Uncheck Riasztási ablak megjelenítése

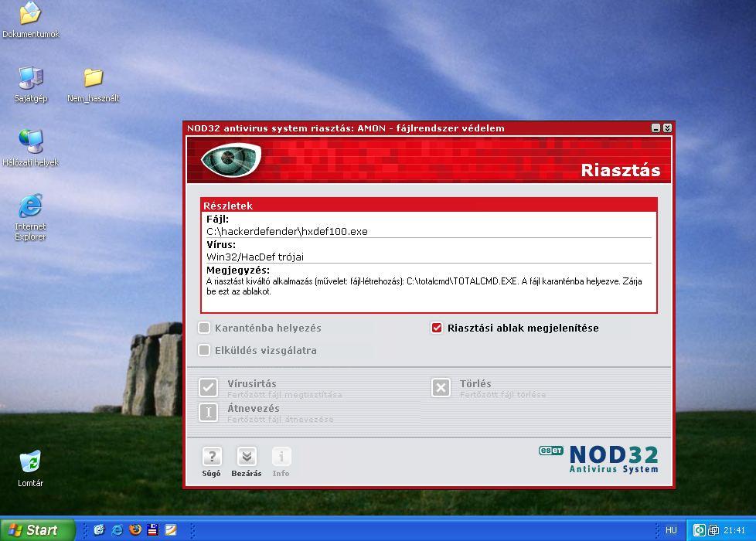437,328
